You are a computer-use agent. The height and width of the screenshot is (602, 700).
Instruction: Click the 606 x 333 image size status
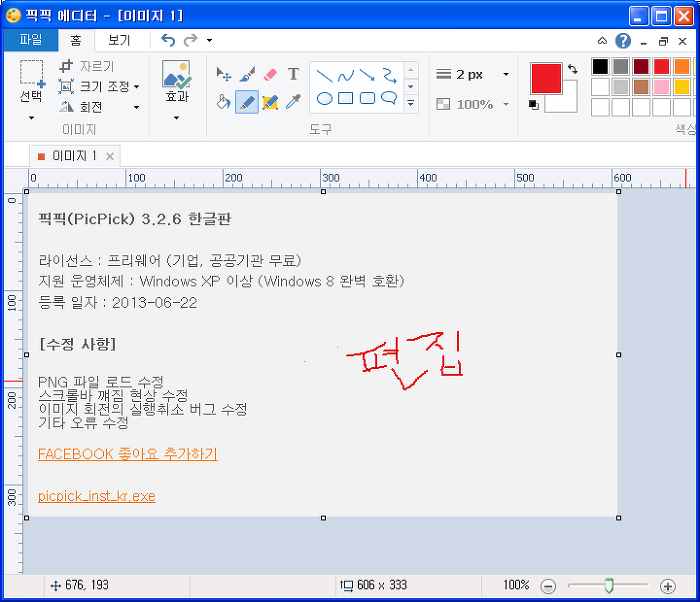(x=374, y=585)
